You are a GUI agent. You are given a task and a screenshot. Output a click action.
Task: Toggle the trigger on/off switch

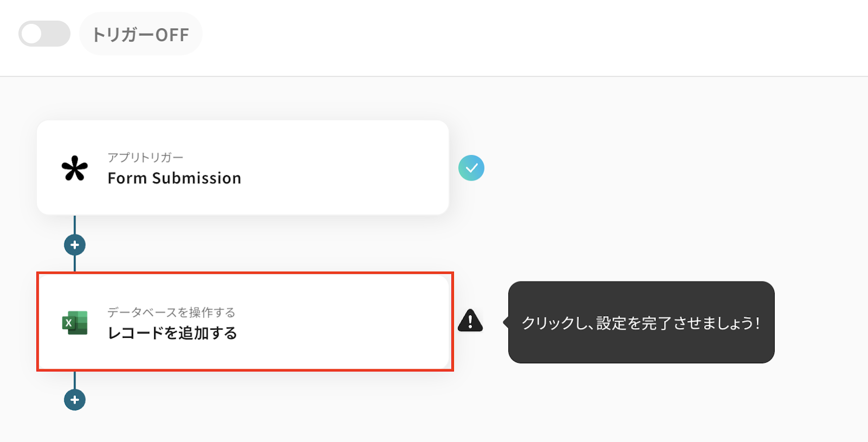click(44, 34)
